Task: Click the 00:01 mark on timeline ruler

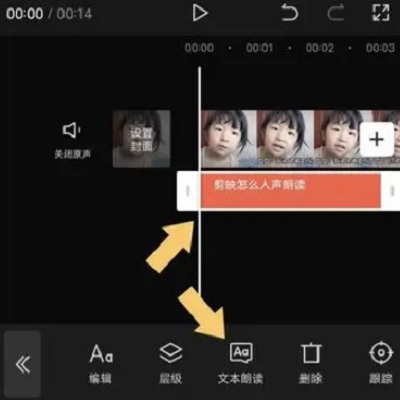Action: point(259,48)
